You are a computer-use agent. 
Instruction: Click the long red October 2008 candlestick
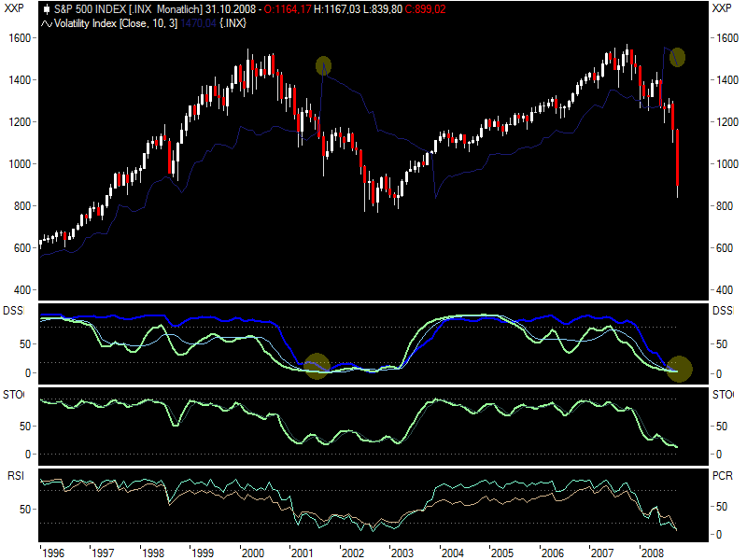[678, 157]
